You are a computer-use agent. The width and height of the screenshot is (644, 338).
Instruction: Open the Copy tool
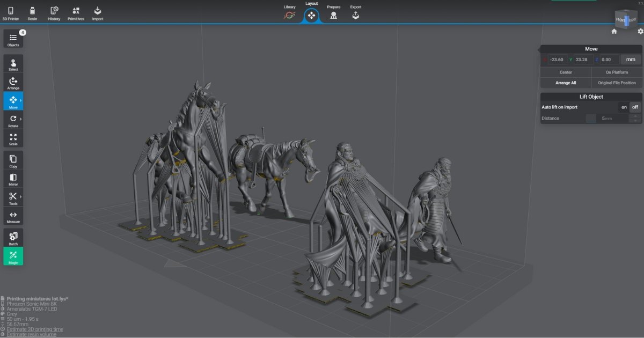click(x=13, y=159)
